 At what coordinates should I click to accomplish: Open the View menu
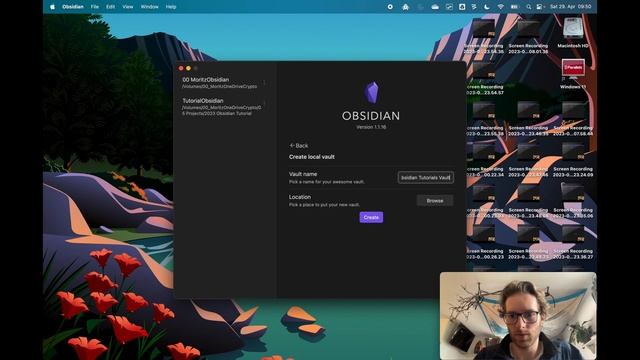128,7
